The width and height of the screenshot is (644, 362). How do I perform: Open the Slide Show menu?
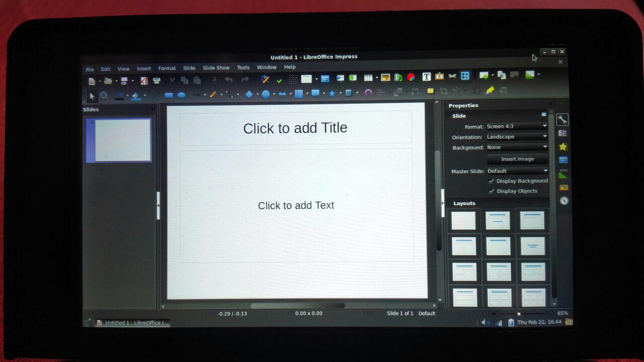216,68
